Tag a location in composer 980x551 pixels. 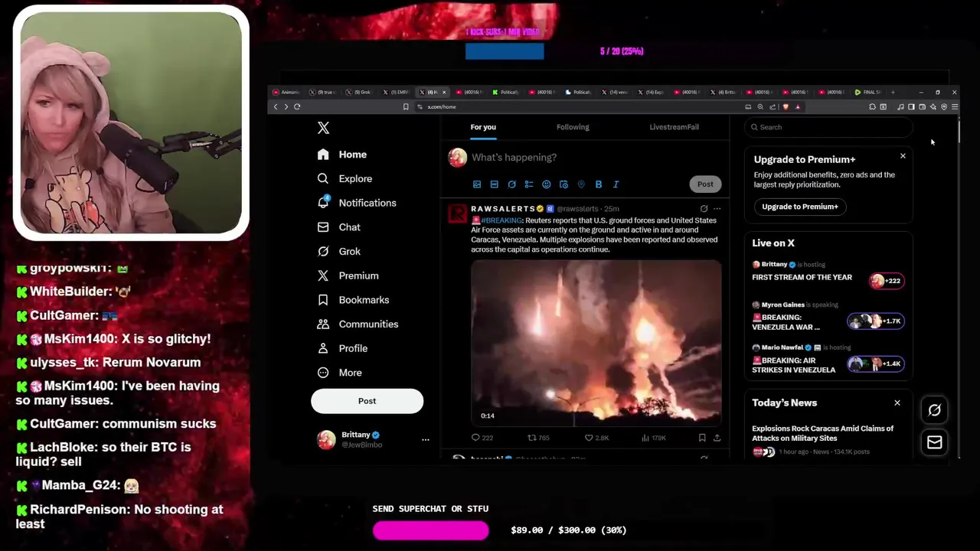tap(581, 184)
